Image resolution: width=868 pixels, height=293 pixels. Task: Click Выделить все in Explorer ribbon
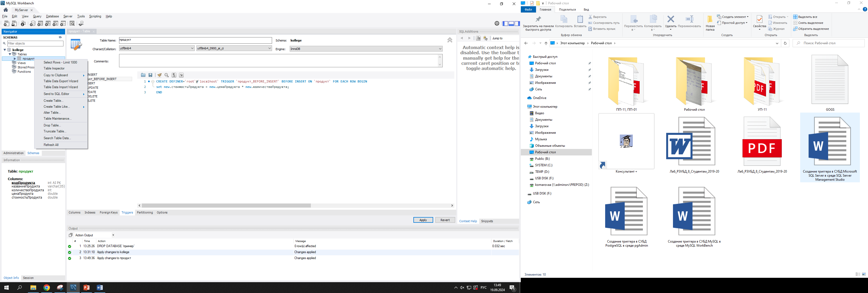coord(805,17)
